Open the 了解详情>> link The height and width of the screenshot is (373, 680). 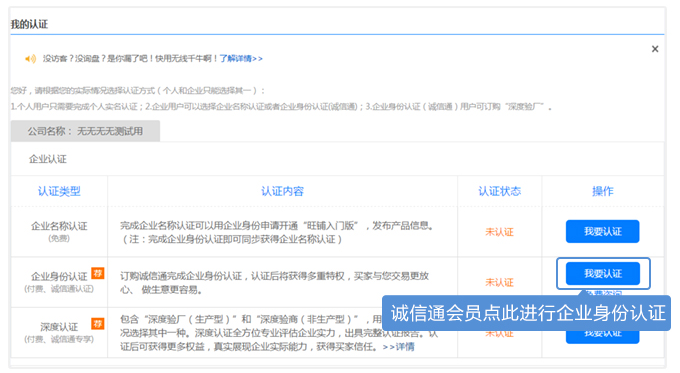(x=241, y=59)
